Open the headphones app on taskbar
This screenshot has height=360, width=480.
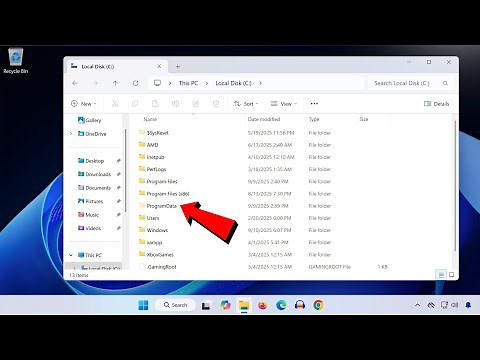click(x=300, y=305)
